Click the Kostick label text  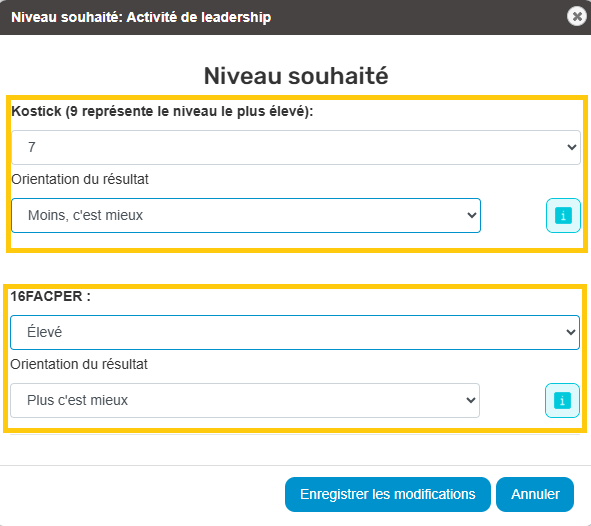coord(162,112)
